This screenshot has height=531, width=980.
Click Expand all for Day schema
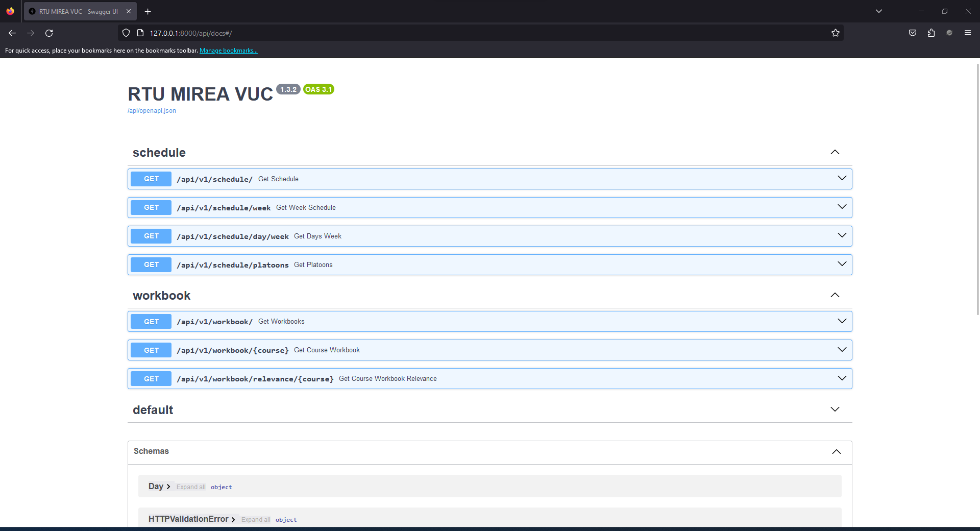[x=191, y=487]
